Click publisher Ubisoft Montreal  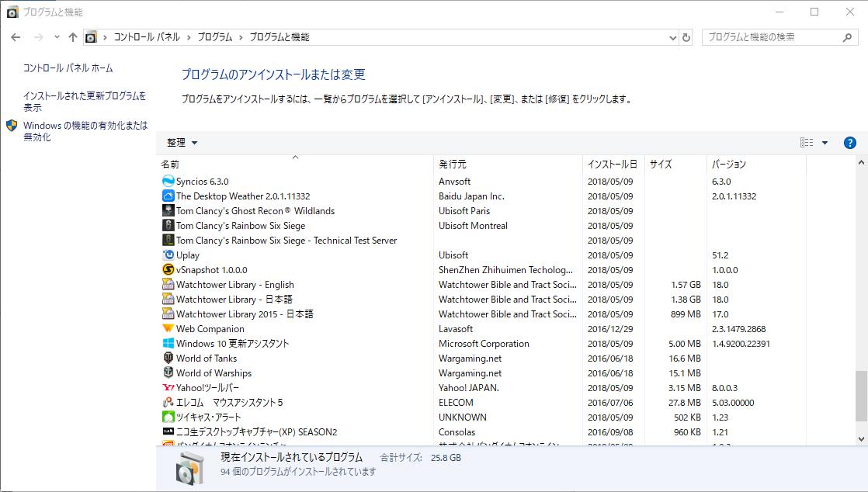(473, 225)
